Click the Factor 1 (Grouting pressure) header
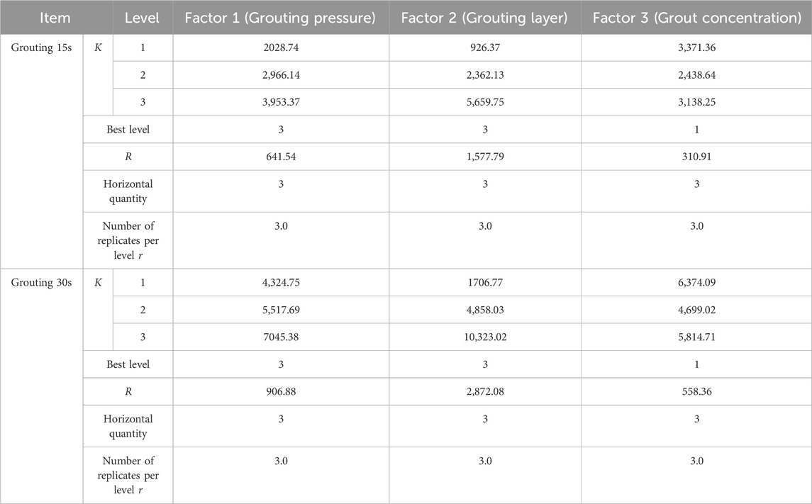This screenshot has width=812, height=504. click(280, 18)
